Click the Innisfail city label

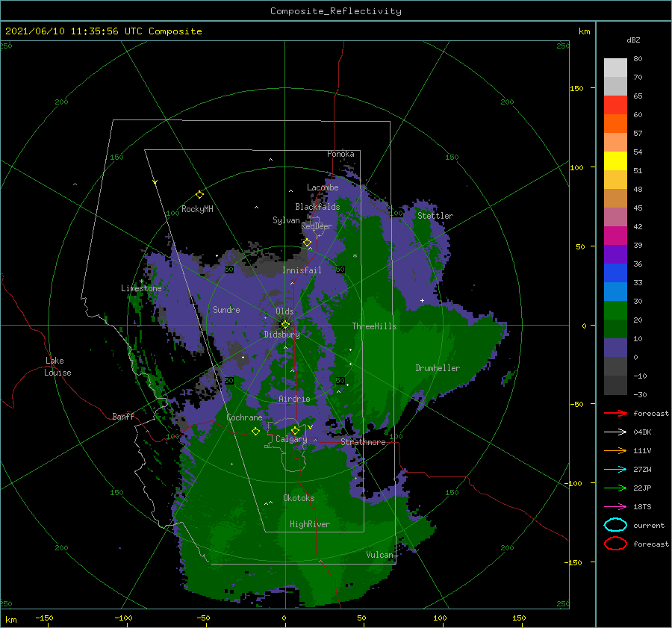click(302, 270)
